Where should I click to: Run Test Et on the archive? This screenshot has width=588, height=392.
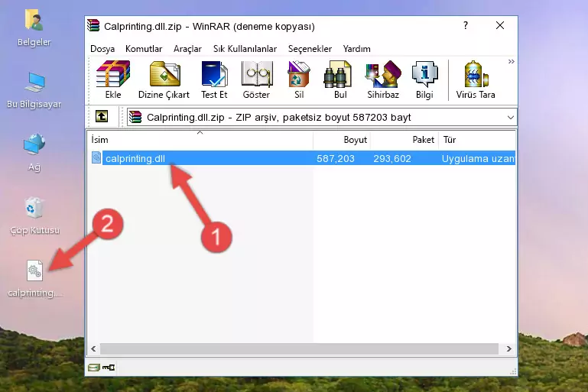pyautogui.click(x=214, y=79)
